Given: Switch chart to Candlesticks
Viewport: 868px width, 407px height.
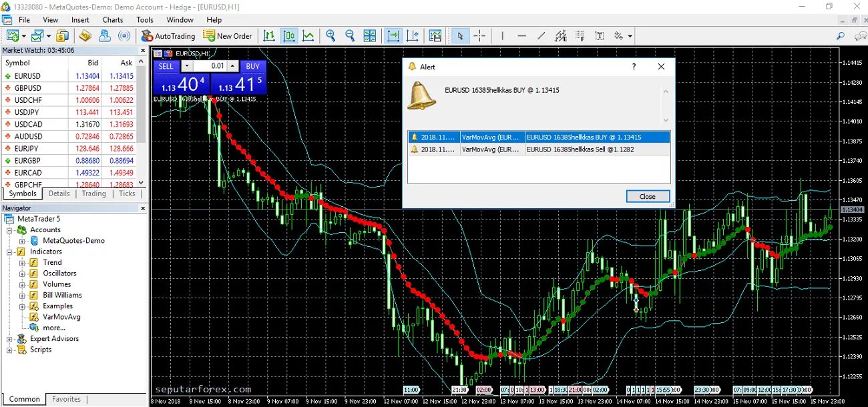Looking at the screenshot, I should [289, 36].
